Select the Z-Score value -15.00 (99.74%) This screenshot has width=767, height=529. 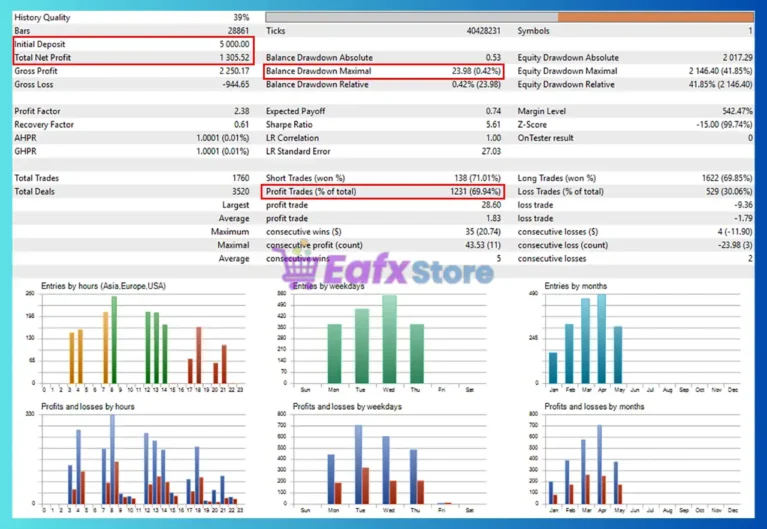724,125
